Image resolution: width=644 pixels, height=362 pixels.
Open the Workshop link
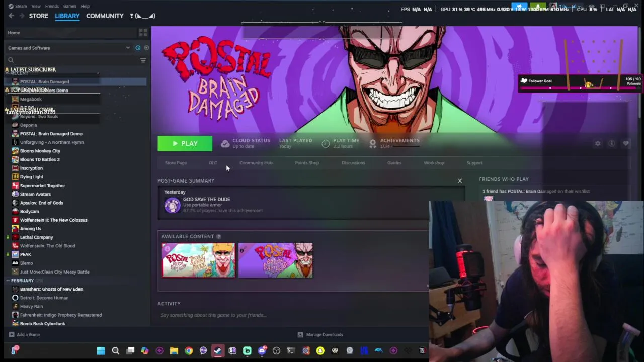(434, 163)
